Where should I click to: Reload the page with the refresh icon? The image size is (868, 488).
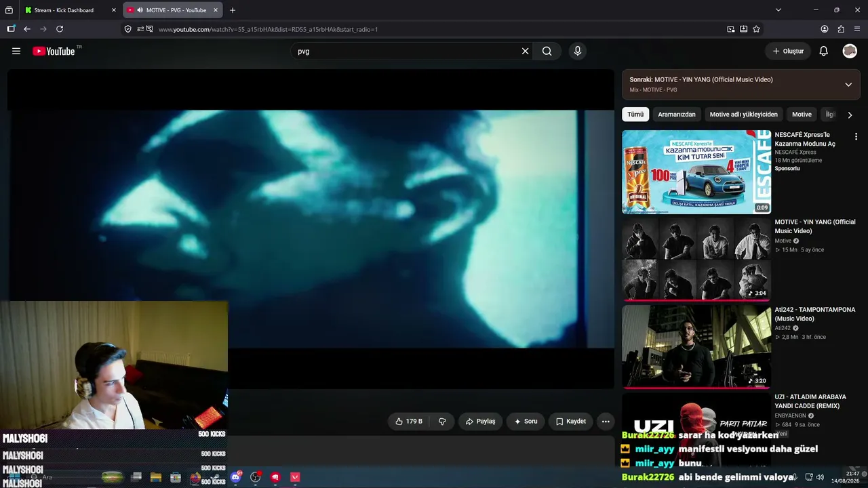click(x=60, y=29)
